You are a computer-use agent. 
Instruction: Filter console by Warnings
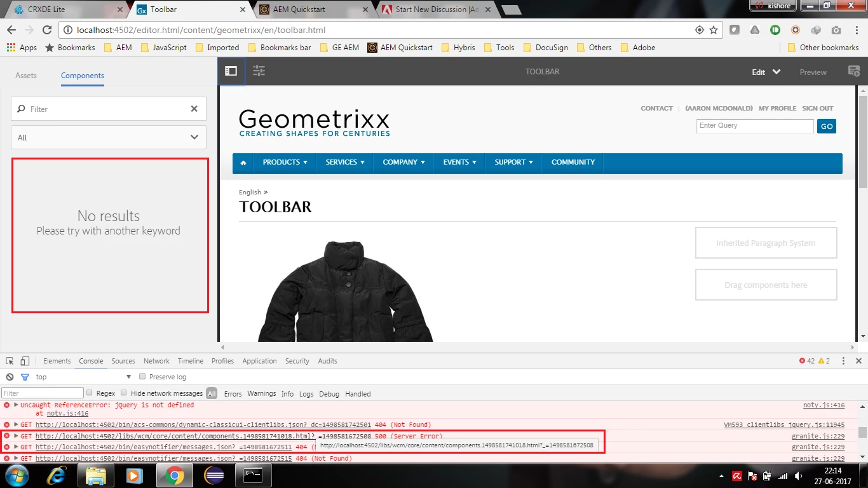click(x=262, y=394)
